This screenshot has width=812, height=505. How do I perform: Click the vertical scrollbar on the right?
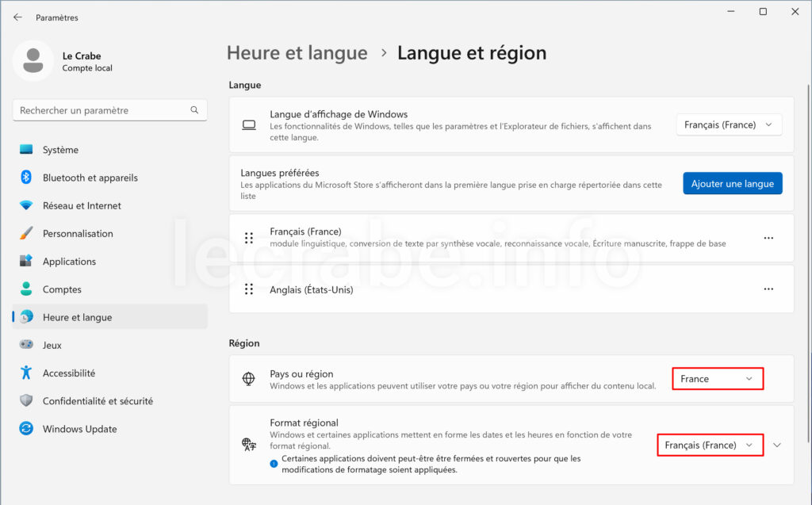[808, 264]
